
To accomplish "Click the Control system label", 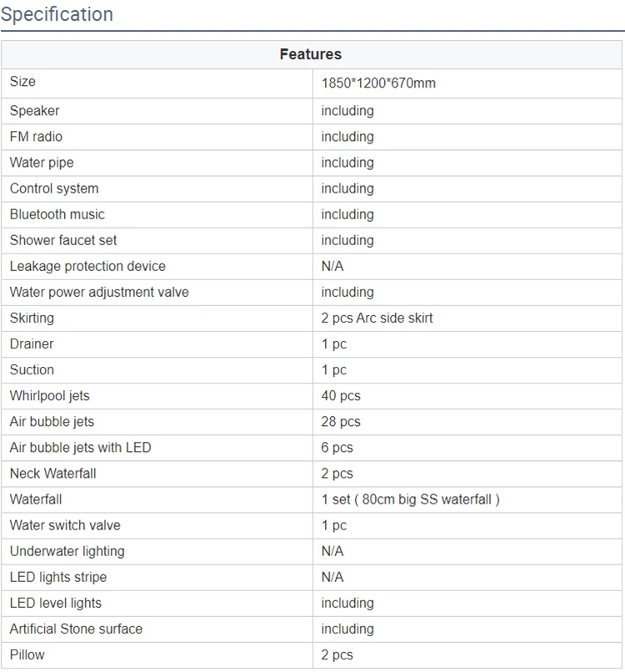I will [54, 188].
